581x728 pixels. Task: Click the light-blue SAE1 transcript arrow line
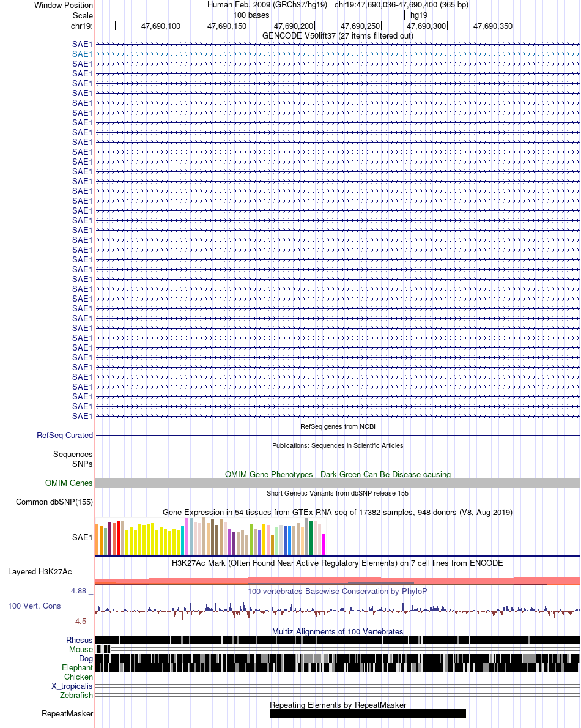point(338,54)
